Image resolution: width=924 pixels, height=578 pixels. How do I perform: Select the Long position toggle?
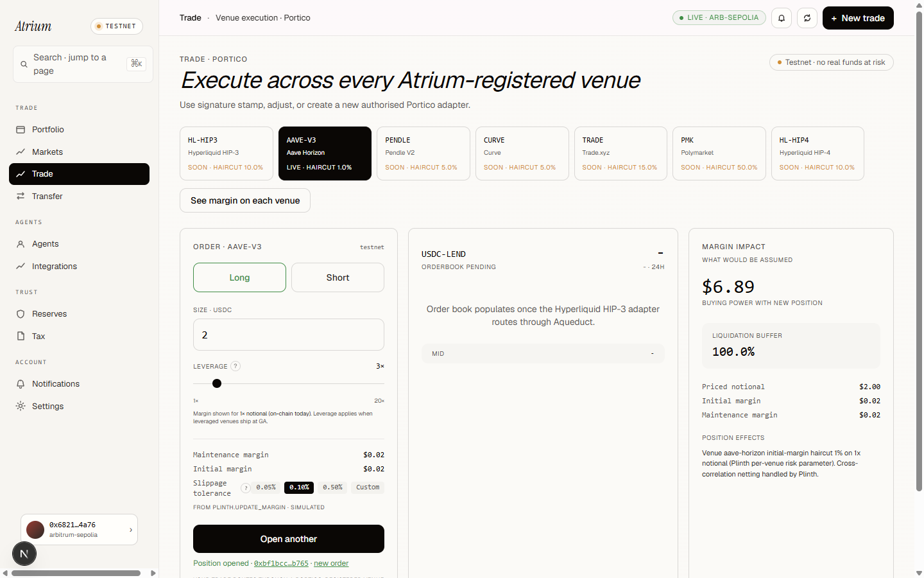239,277
